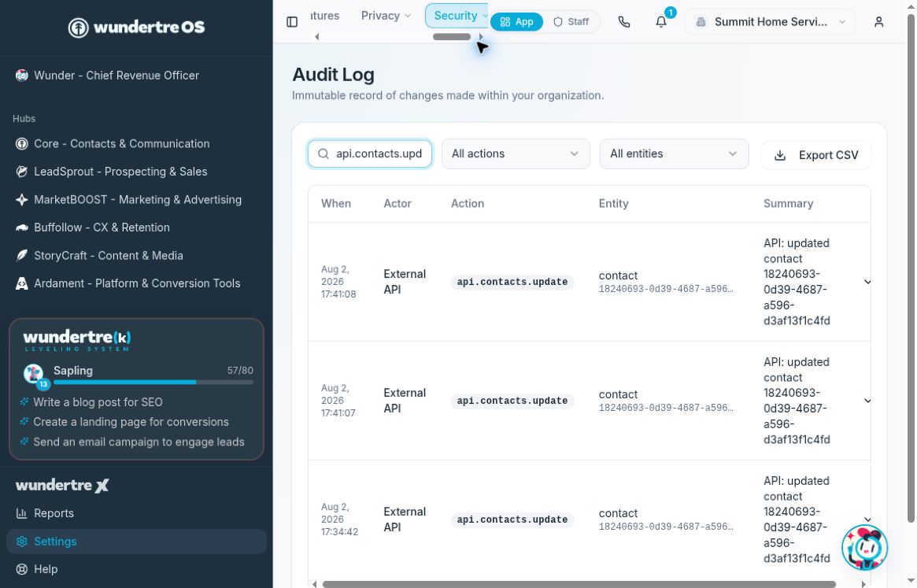This screenshot has width=917, height=588.
Task: Open the phone dialer icon
Action: (x=624, y=22)
